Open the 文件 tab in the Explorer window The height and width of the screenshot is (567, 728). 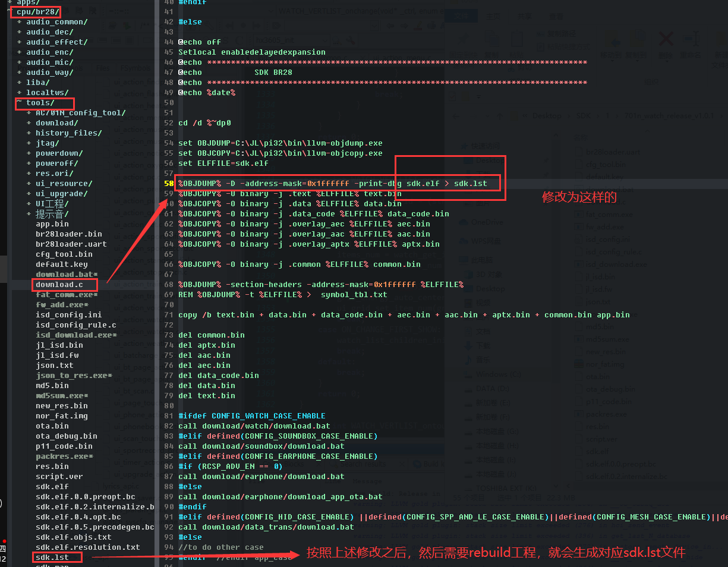coord(461,17)
